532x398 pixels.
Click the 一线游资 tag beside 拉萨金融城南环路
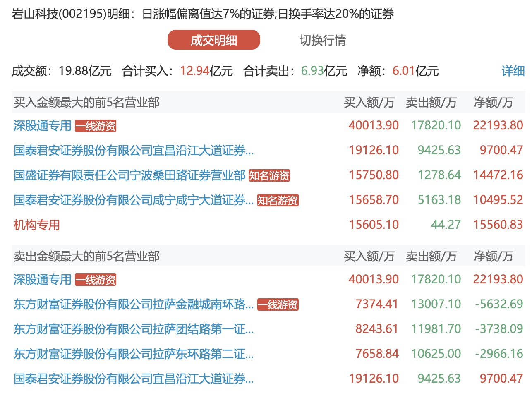(278, 304)
